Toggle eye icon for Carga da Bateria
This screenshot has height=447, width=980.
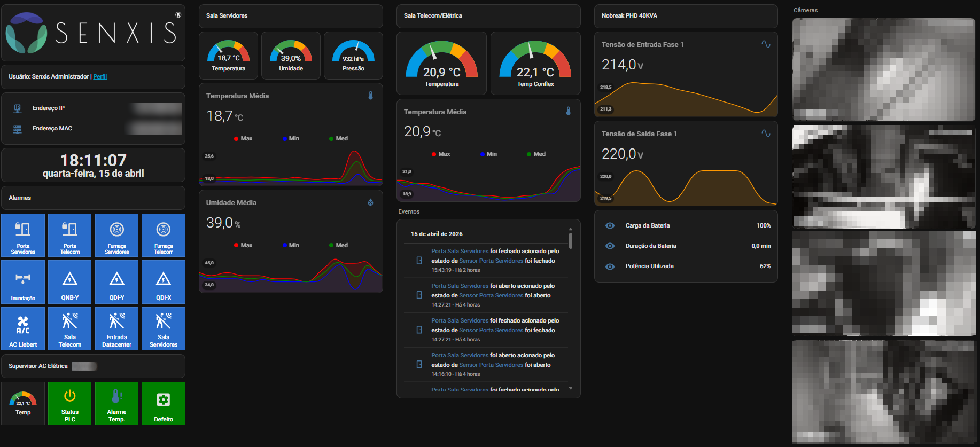610,225
